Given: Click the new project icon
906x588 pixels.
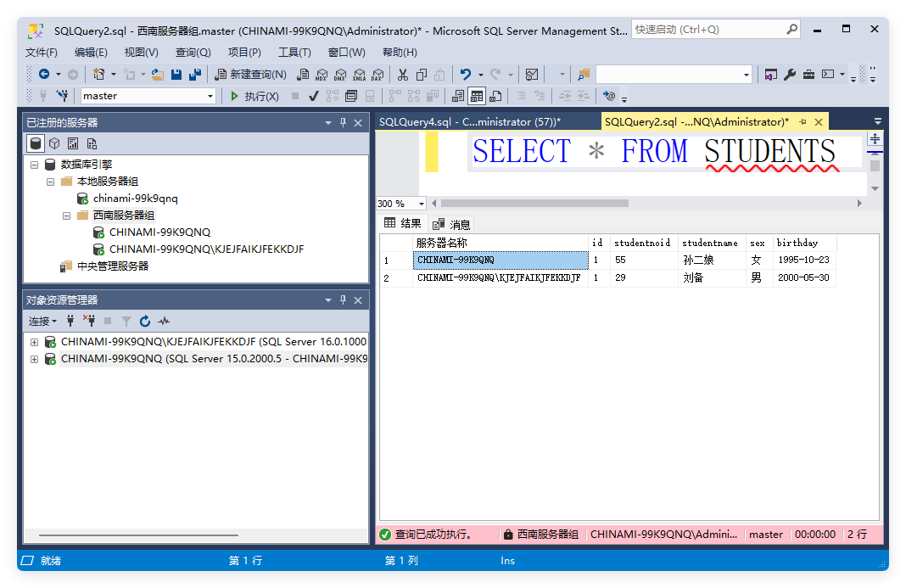Looking at the screenshot, I should [x=98, y=75].
